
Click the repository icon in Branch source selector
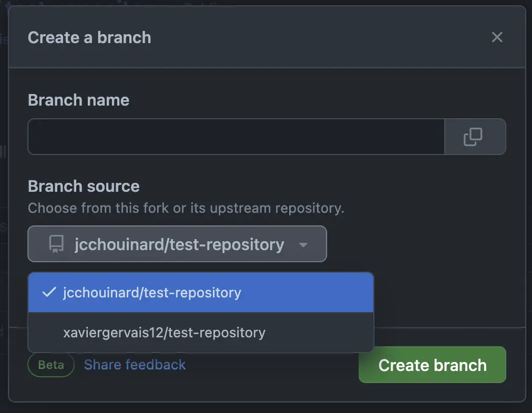click(x=56, y=244)
